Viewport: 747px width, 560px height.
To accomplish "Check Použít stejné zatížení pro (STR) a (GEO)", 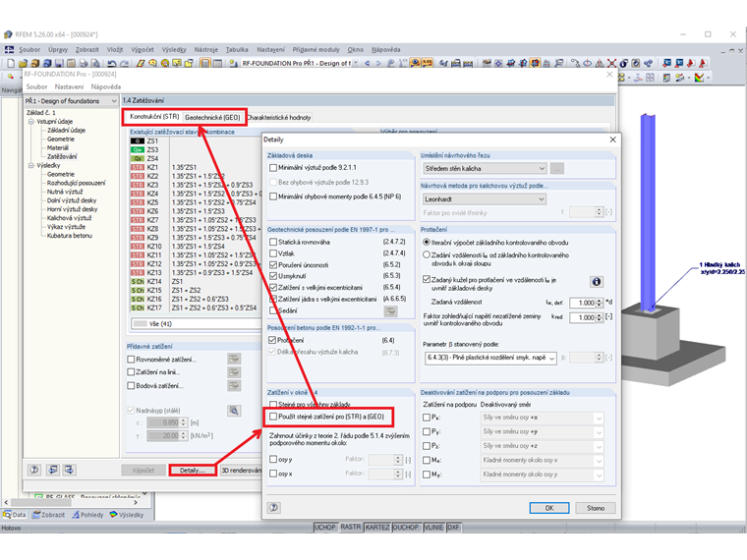I will 273,417.
